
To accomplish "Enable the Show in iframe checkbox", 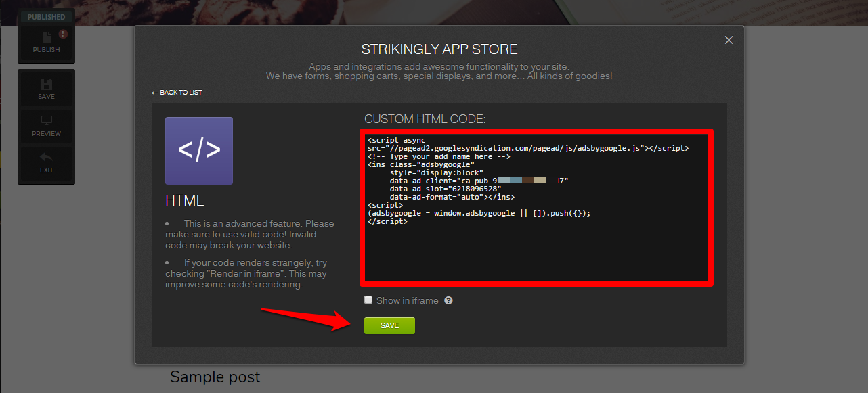I will (x=368, y=300).
